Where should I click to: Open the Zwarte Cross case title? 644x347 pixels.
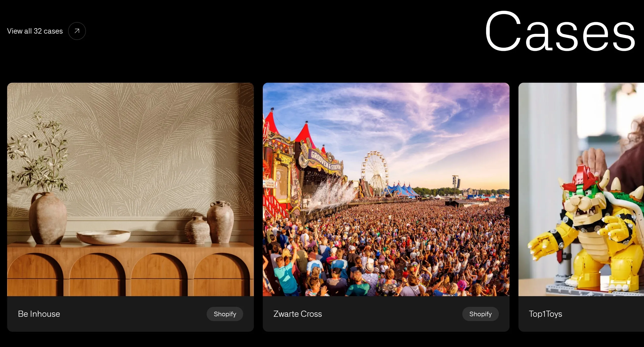298,314
